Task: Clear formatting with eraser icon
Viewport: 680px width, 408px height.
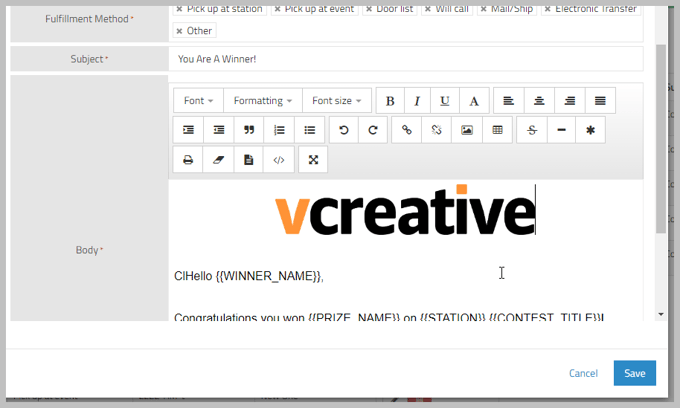Action: (218, 160)
